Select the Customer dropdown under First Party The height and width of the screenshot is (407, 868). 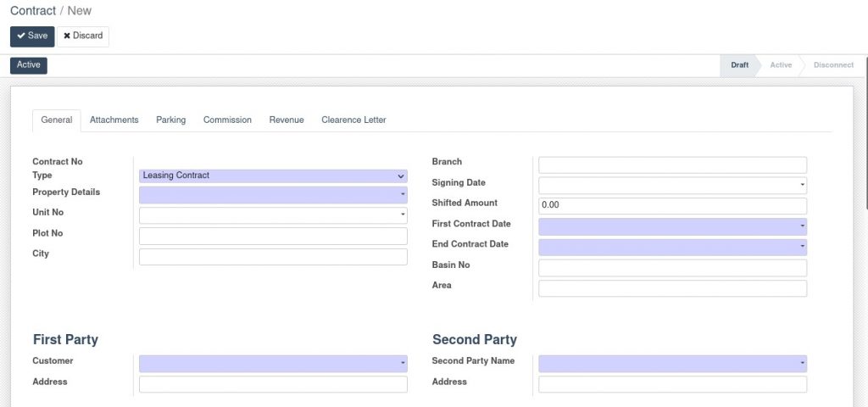click(x=273, y=364)
